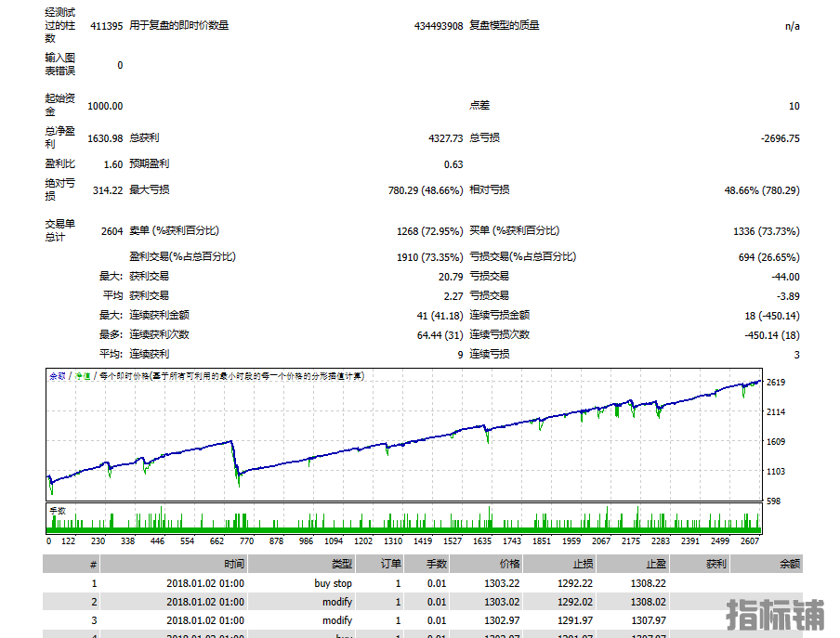This screenshot has height=638, width=840.
Task: Select price cell 1303.22 in row 1
Action: coord(502,583)
